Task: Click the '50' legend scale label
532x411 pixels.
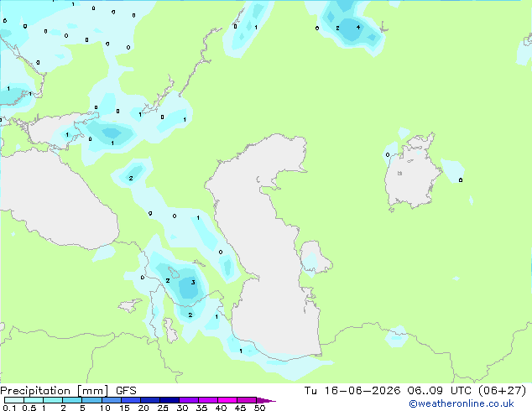Action: coord(260,408)
